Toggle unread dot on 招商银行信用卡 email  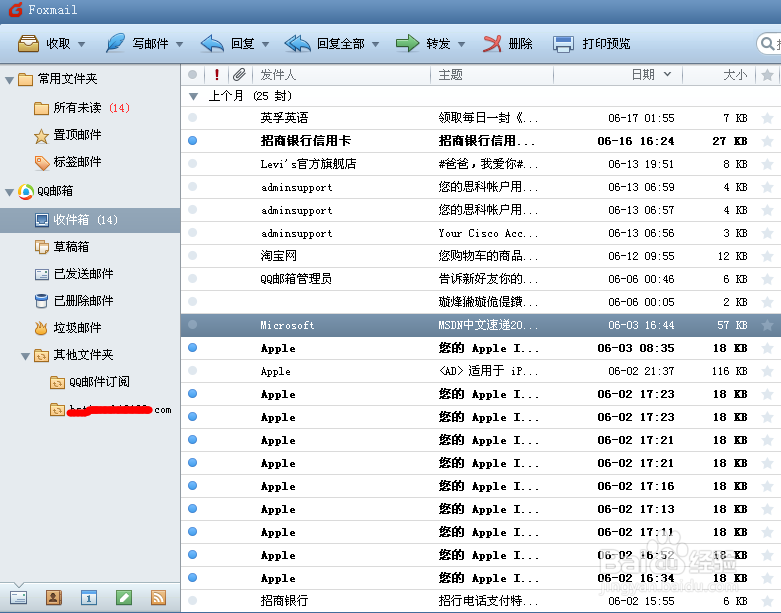(x=193, y=140)
